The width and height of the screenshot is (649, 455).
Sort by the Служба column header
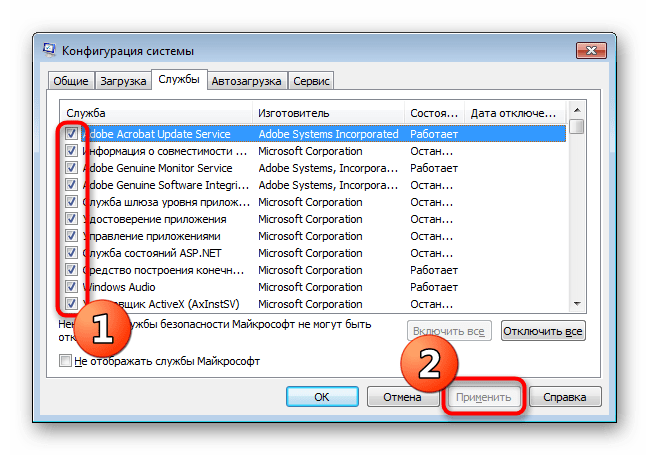[156, 113]
